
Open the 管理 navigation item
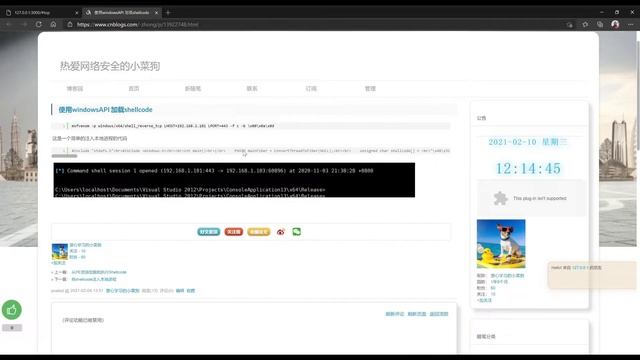(x=370, y=89)
